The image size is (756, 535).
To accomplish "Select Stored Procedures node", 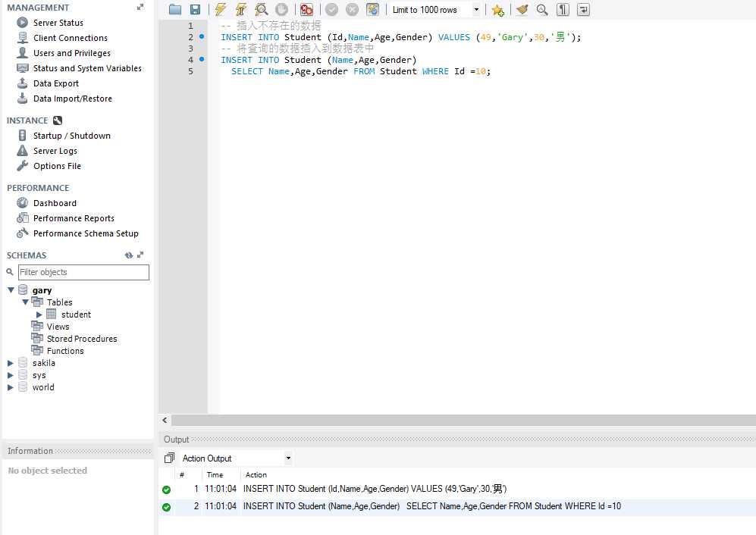I will tap(82, 339).
